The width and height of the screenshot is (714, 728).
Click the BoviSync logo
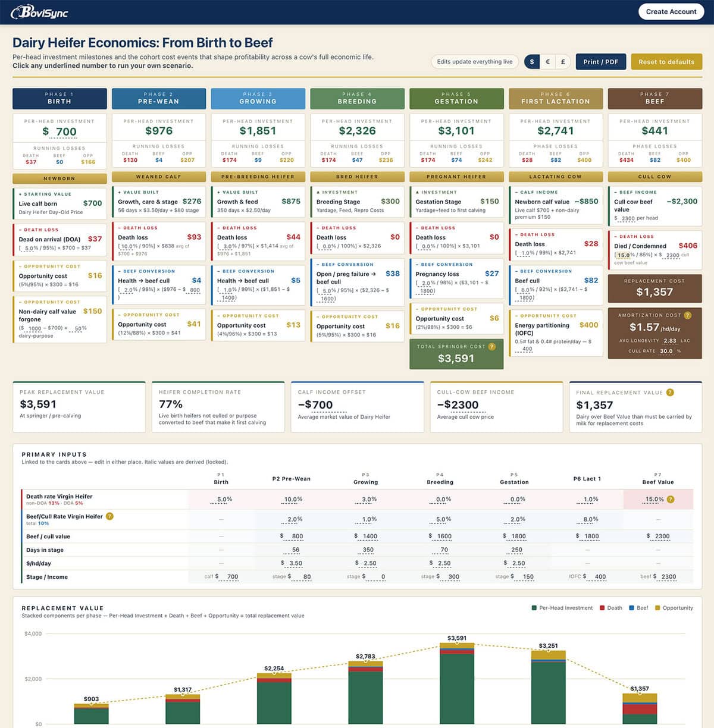(40, 11)
